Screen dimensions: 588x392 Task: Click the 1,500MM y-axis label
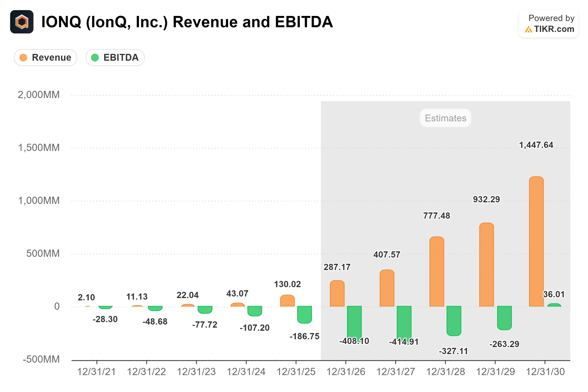point(39,148)
